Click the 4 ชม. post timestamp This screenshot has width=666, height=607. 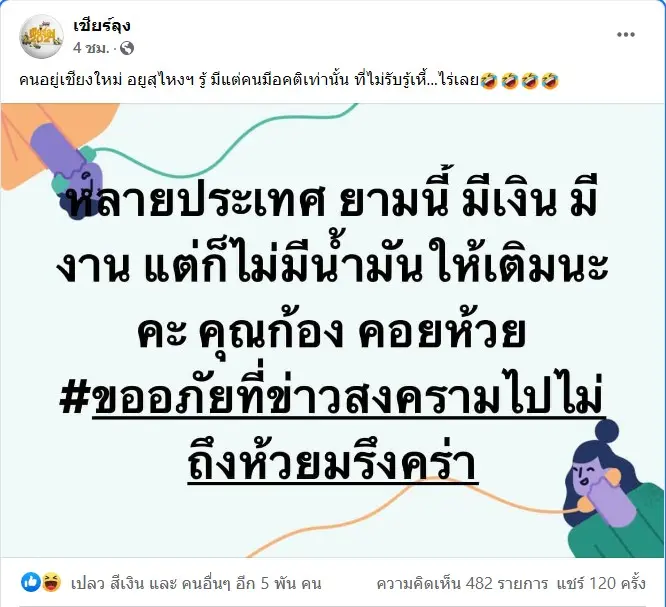click(x=90, y=48)
